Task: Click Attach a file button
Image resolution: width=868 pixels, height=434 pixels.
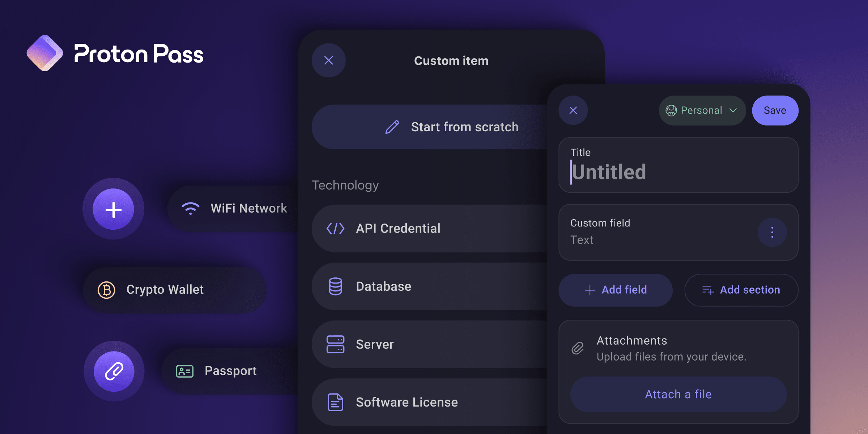Action: click(x=678, y=394)
